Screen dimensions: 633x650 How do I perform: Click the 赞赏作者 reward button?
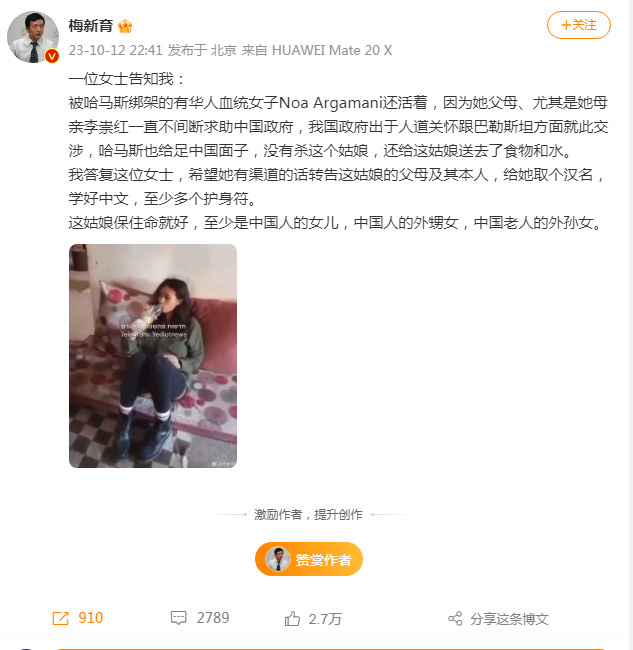point(309,559)
